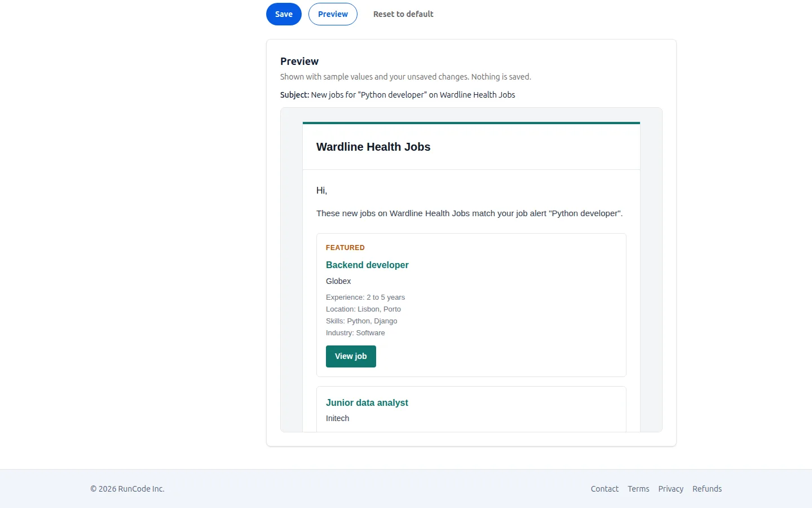The width and height of the screenshot is (812, 508).
Task: Go to the Contact page in footer
Action: 604,489
